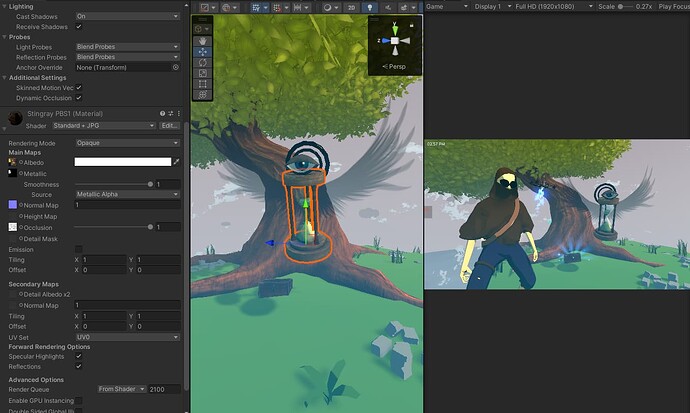Open material presets slider icon
The image size is (690, 413).
tap(171, 113)
